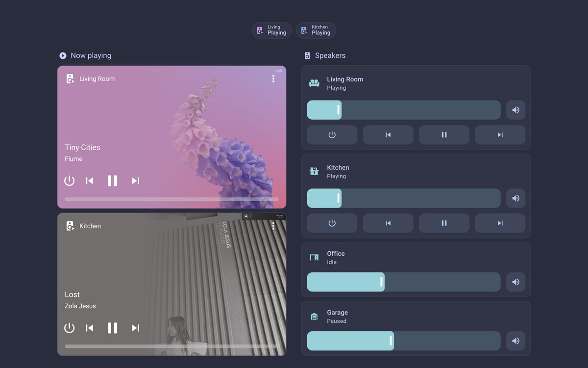
Task: Click the Now playing heading text
Action: tap(91, 55)
